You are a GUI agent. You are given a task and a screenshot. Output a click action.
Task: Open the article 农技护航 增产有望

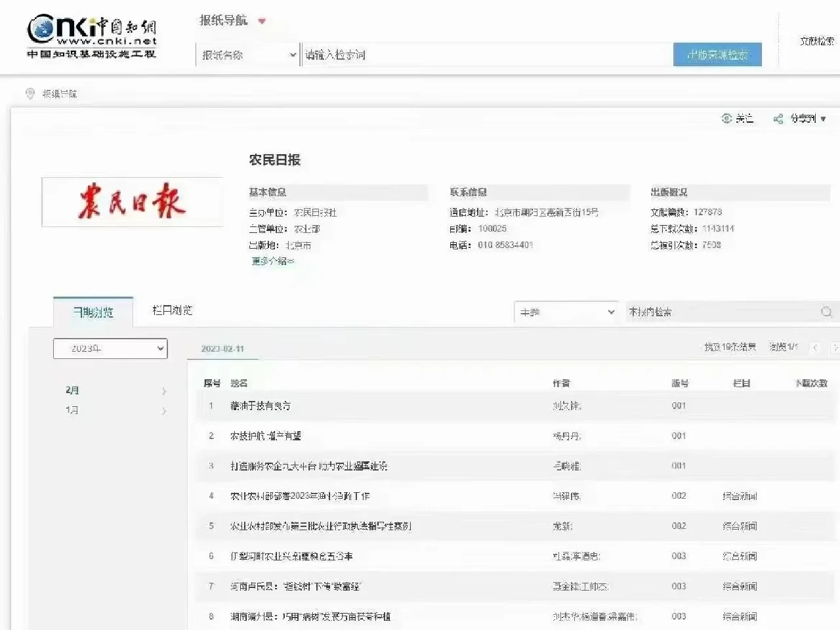[x=266, y=436]
